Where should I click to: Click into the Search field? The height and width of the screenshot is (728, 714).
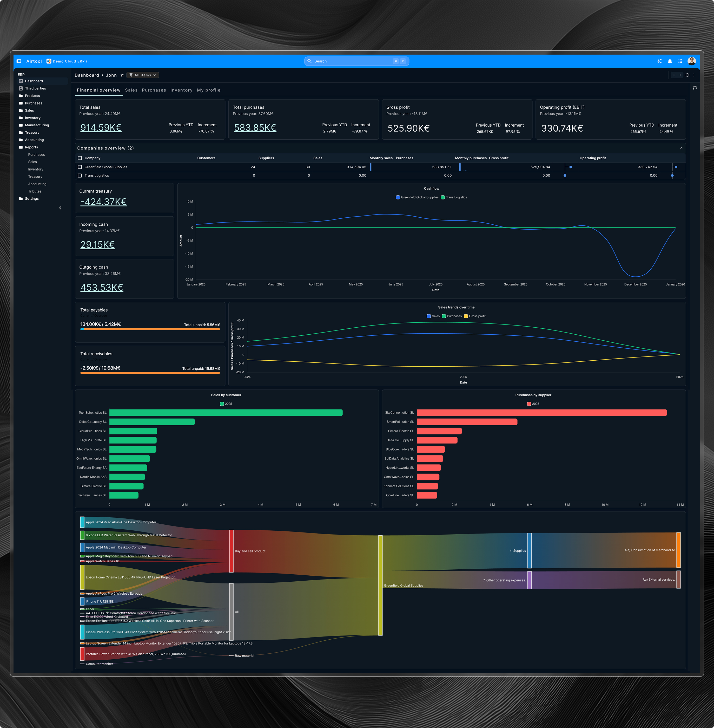(353, 61)
